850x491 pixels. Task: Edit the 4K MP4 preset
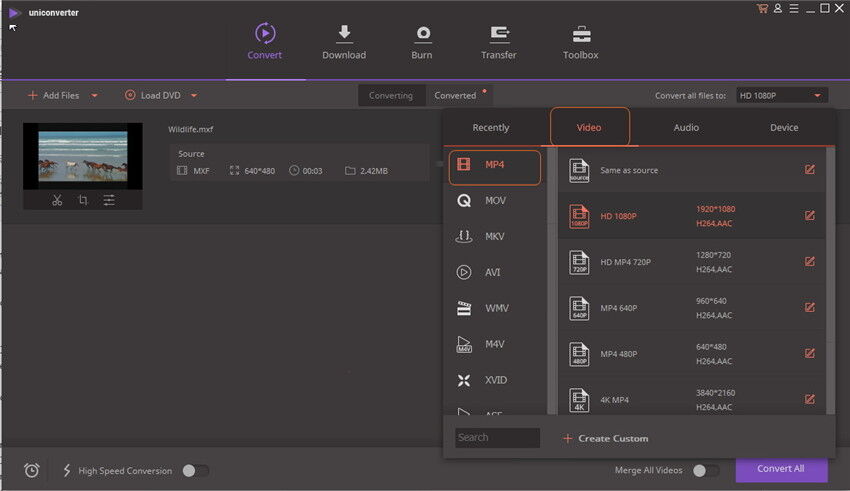pyautogui.click(x=809, y=399)
